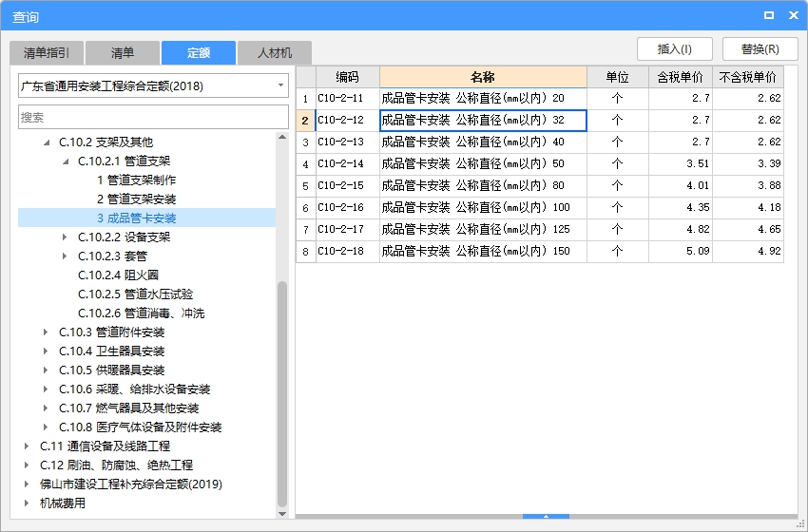808x532 pixels.
Task: Select code cell C10-2-13
Action: click(347, 142)
